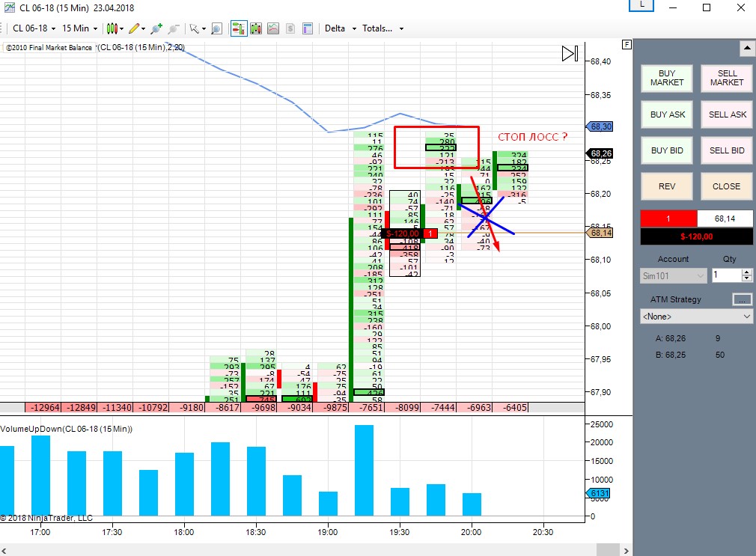
Task: Click the A: 68,26 ask price text
Action: pyautogui.click(x=670, y=338)
